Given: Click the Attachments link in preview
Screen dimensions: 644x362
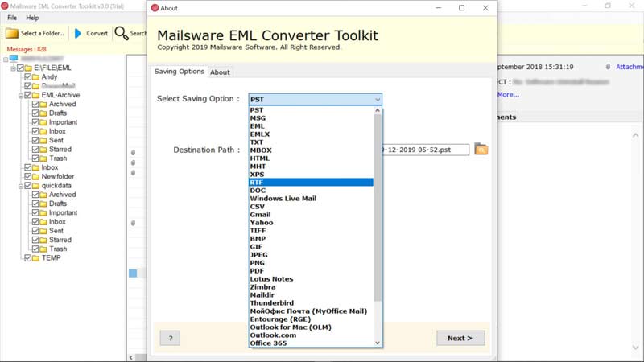Looking at the screenshot, I should click(x=630, y=67).
